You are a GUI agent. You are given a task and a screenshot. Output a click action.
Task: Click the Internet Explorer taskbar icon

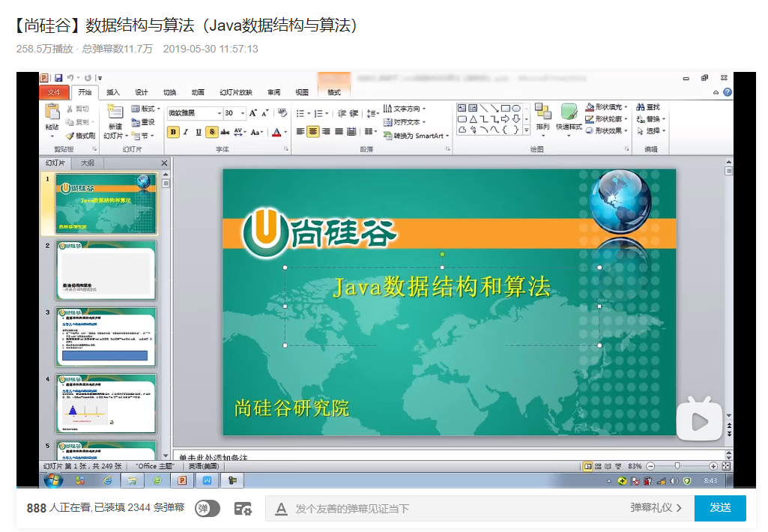pos(107,480)
